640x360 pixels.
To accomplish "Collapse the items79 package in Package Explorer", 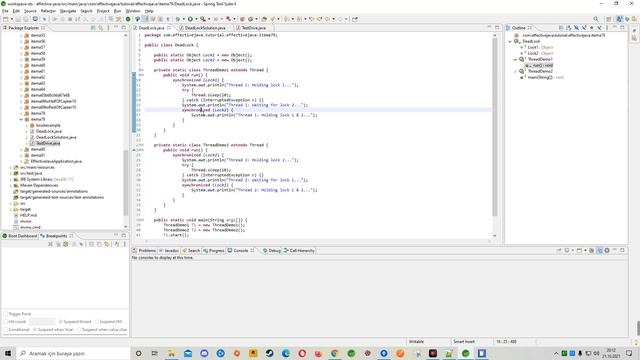I will [x=21, y=119].
